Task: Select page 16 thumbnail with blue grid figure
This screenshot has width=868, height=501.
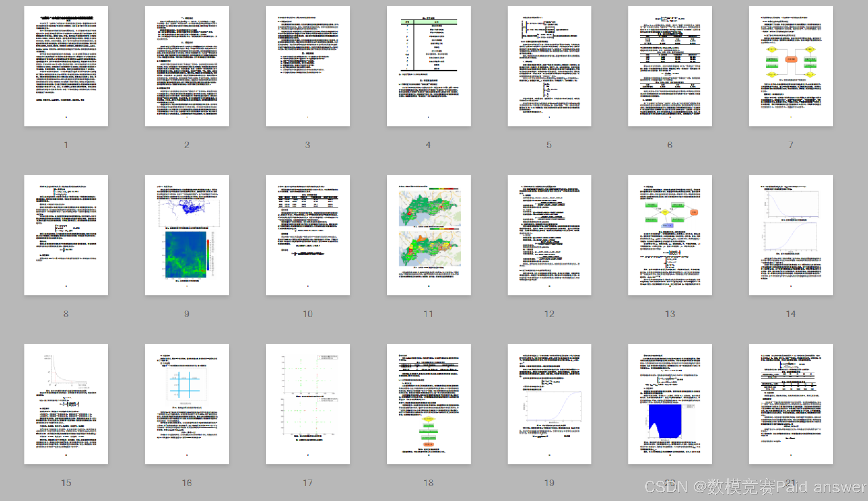Action: [x=187, y=404]
